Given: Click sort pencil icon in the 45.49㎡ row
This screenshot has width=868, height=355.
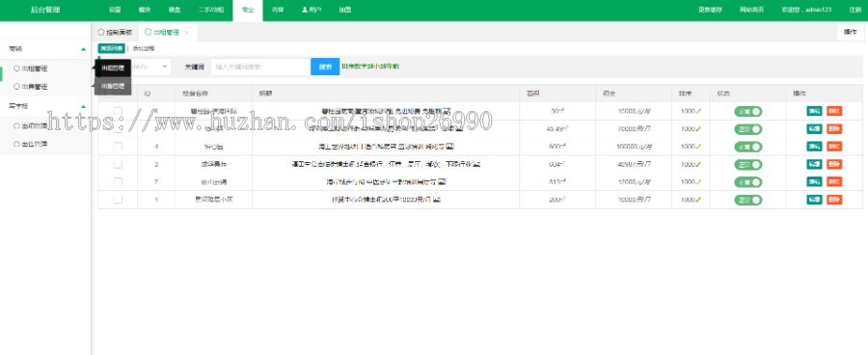Looking at the screenshot, I should [698, 129].
